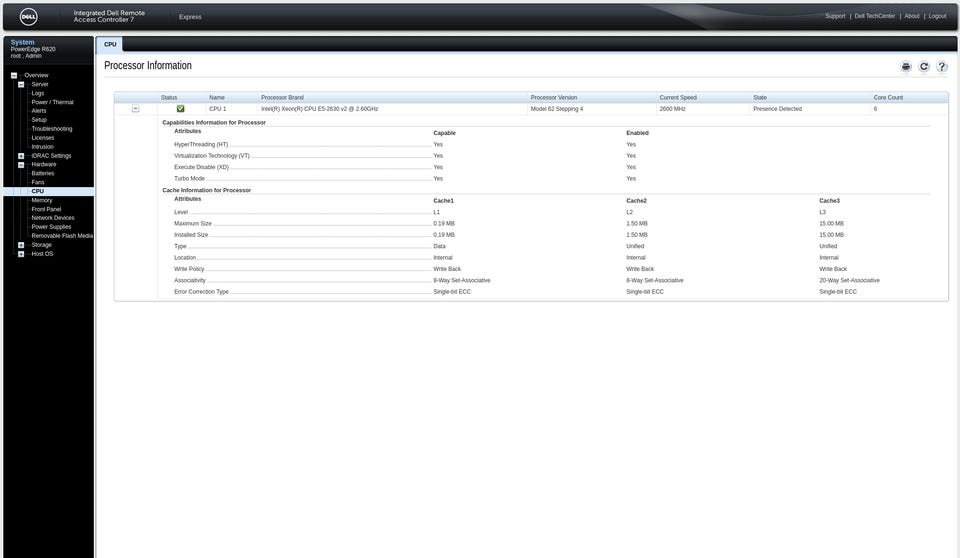Open Alerts in the sidebar

(x=39, y=111)
